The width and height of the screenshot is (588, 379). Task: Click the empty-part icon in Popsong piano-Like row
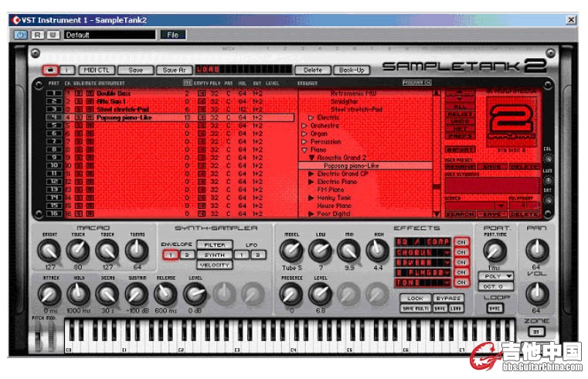(202, 118)
